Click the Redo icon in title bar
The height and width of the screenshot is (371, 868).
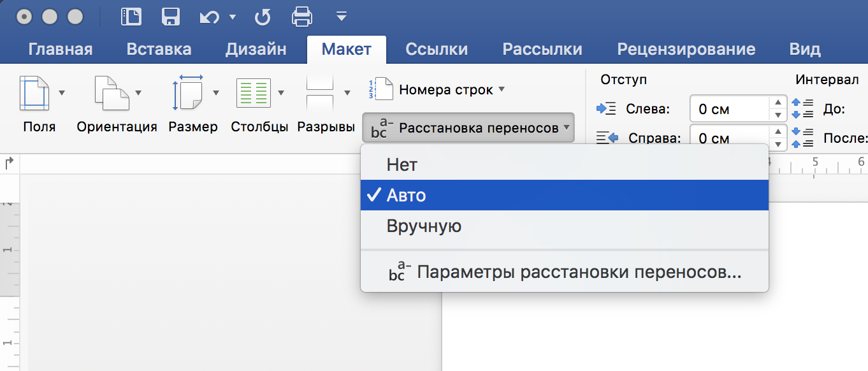coord(263,17)
